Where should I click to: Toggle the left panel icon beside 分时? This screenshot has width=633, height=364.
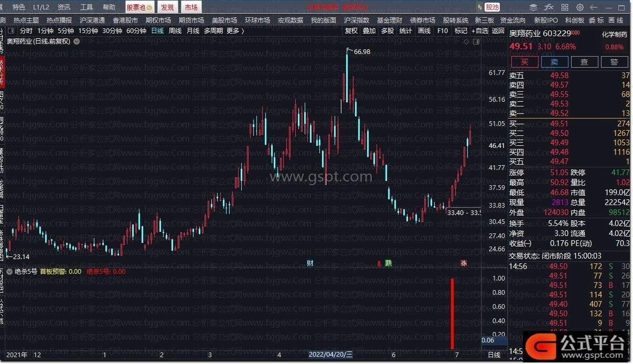(12, 31)
